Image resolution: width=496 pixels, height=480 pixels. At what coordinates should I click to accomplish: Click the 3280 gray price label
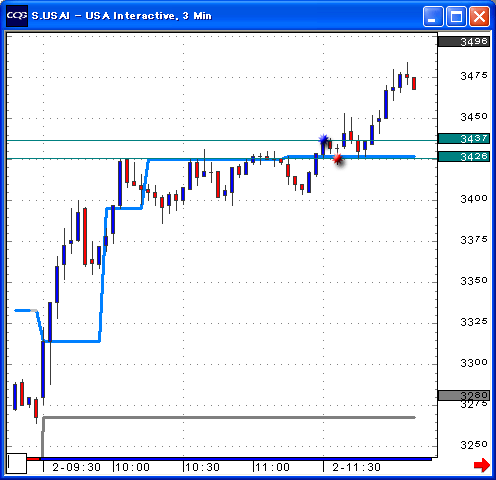(464, 395)
